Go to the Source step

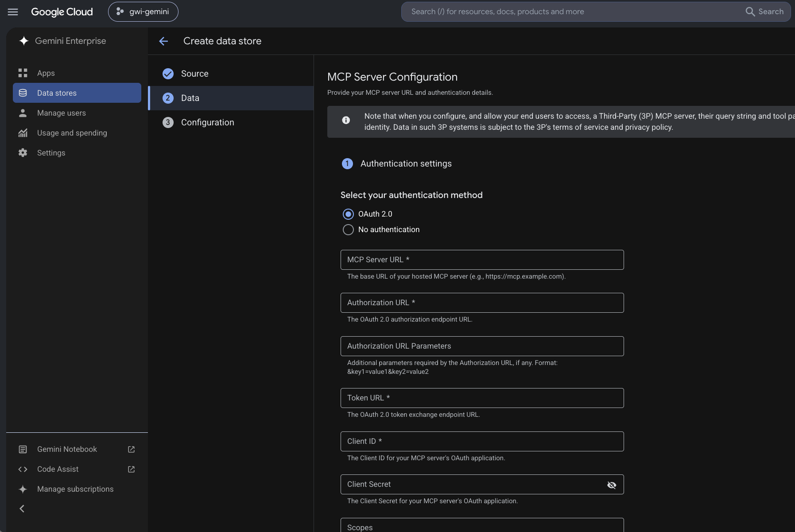(231, 74)
